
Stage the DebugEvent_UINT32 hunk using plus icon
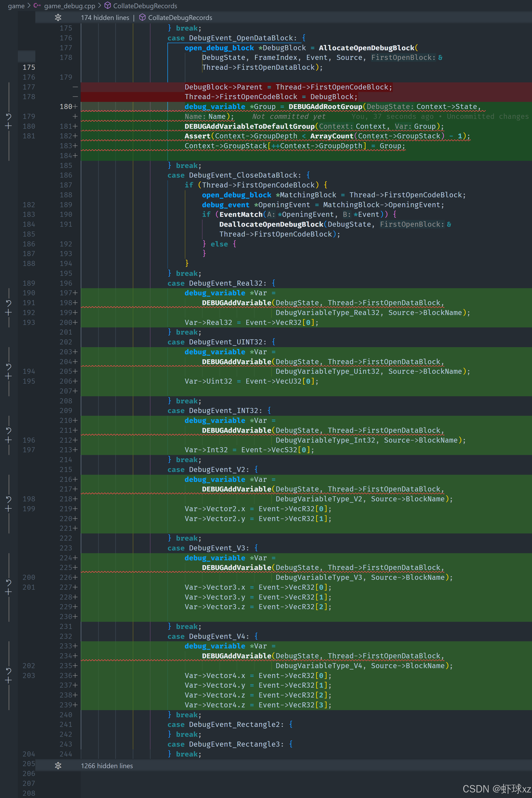point(8,376)
